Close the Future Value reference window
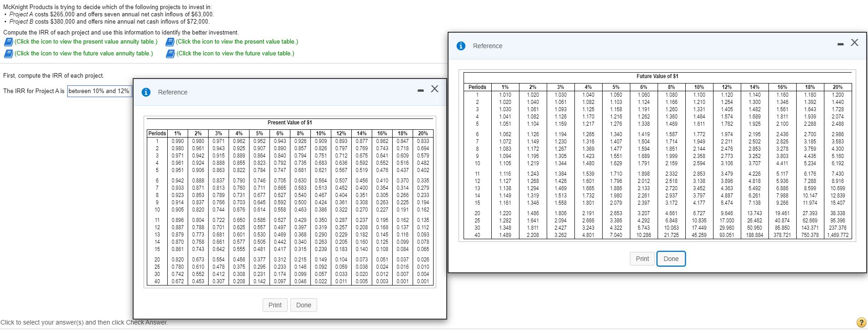Image resolution: width=868 pixels, height=330 pixels. click(854, 42)
